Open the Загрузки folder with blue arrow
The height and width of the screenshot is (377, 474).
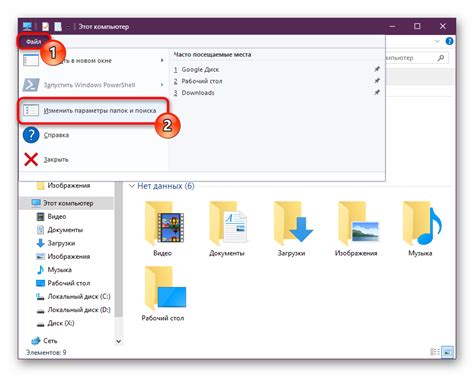(x=292, y=223)
